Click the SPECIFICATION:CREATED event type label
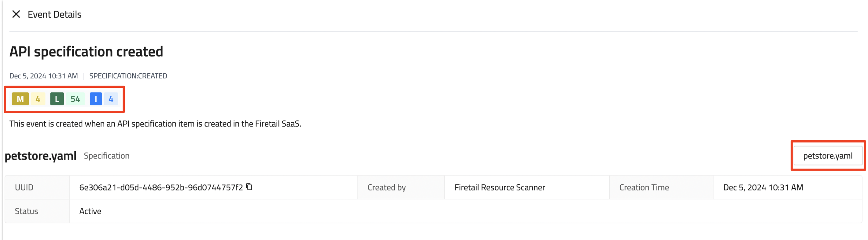 point(128,76)
